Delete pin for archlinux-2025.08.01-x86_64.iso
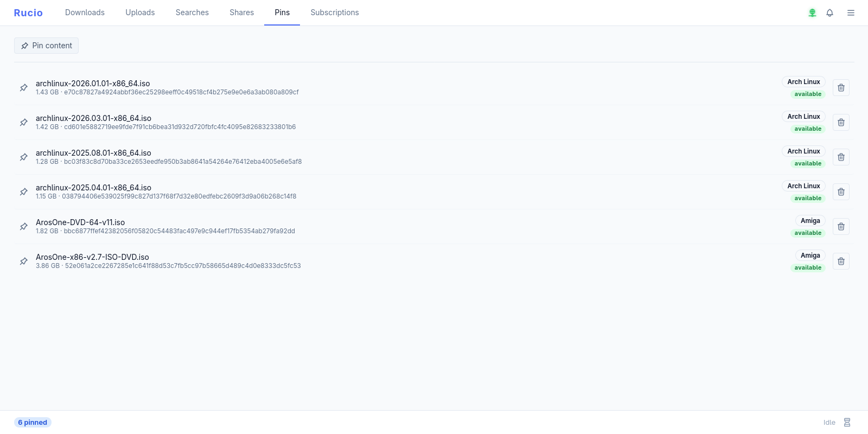This screenshot has height=434, width=868. [x=841, y=157]
